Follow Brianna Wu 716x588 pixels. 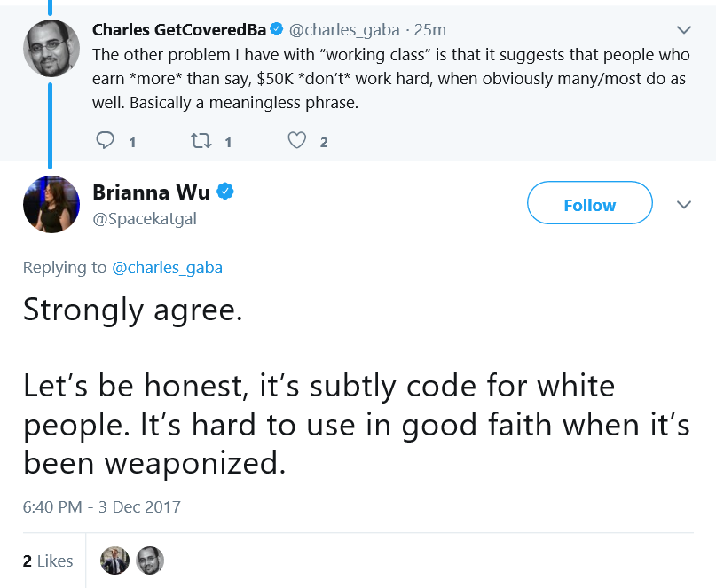tap(589, 203)
